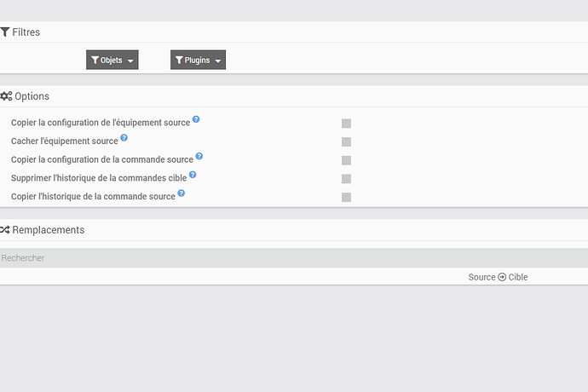Screen dimensions: 588x392
Task: Click the arrow icon between Source and Cible
Action: tap(502, 277)
